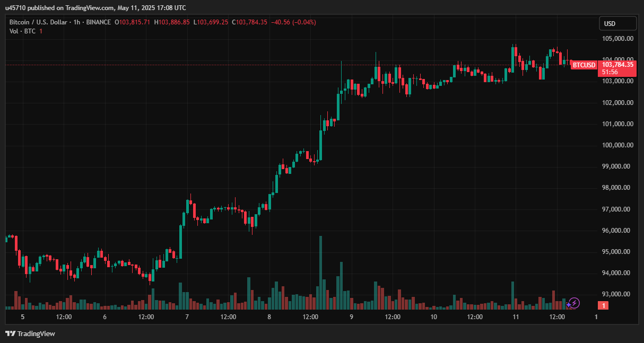Click the u45710 published header text
Screen dimensions: 644x343
(95, 7)
